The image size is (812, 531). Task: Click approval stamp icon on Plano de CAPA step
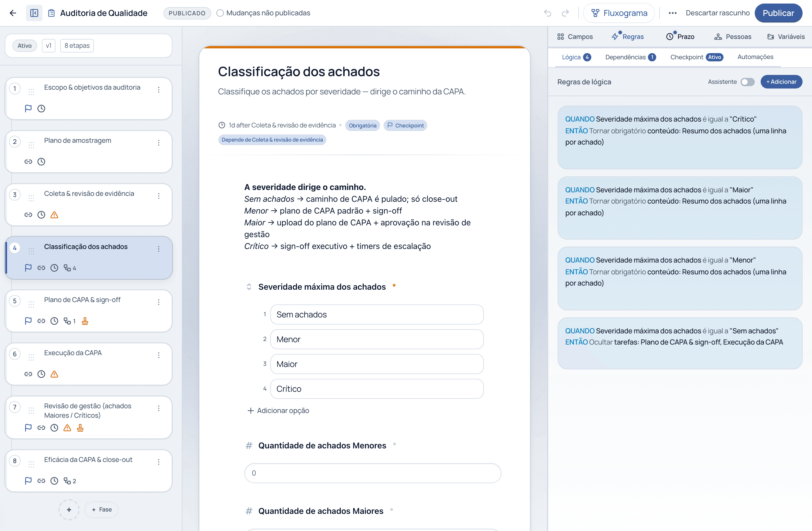coord(85,321)
